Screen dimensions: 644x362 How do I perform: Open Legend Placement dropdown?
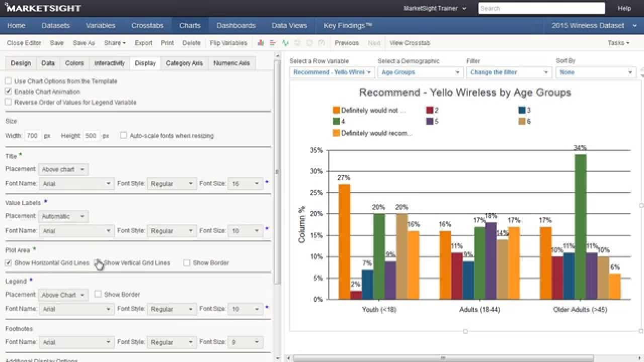click(x=63, y=295)
